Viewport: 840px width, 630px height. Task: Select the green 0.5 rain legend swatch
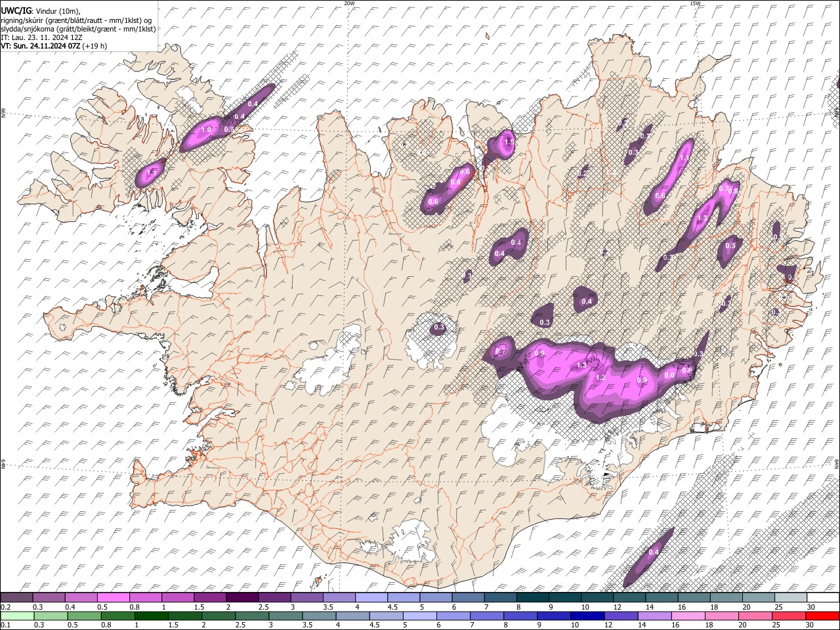pos(84,616)
